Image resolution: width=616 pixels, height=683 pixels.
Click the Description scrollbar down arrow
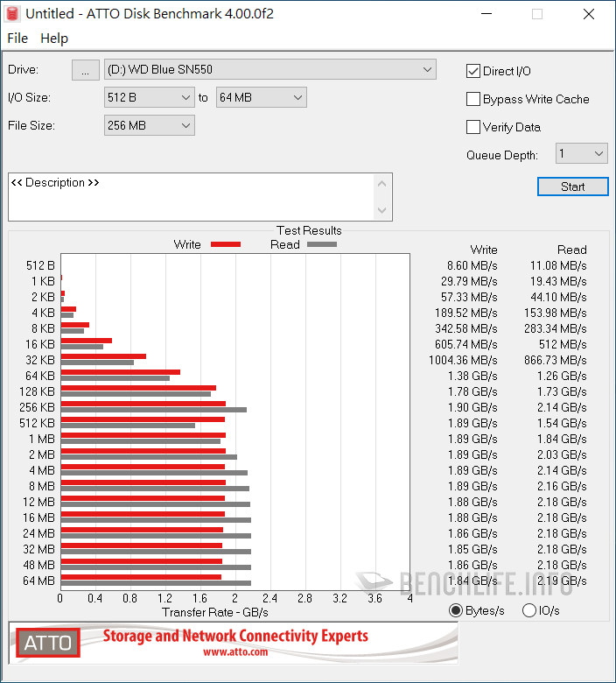[x=381, y=210]
